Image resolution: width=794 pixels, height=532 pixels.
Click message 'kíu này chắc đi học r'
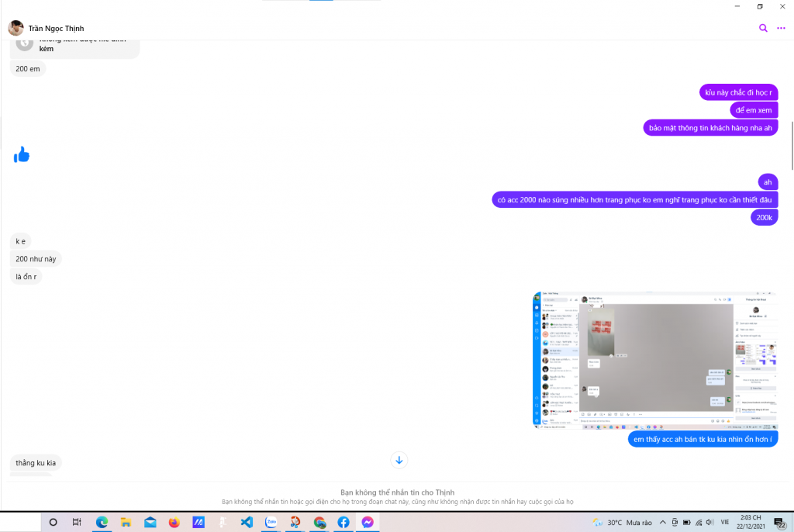(738, 92)
